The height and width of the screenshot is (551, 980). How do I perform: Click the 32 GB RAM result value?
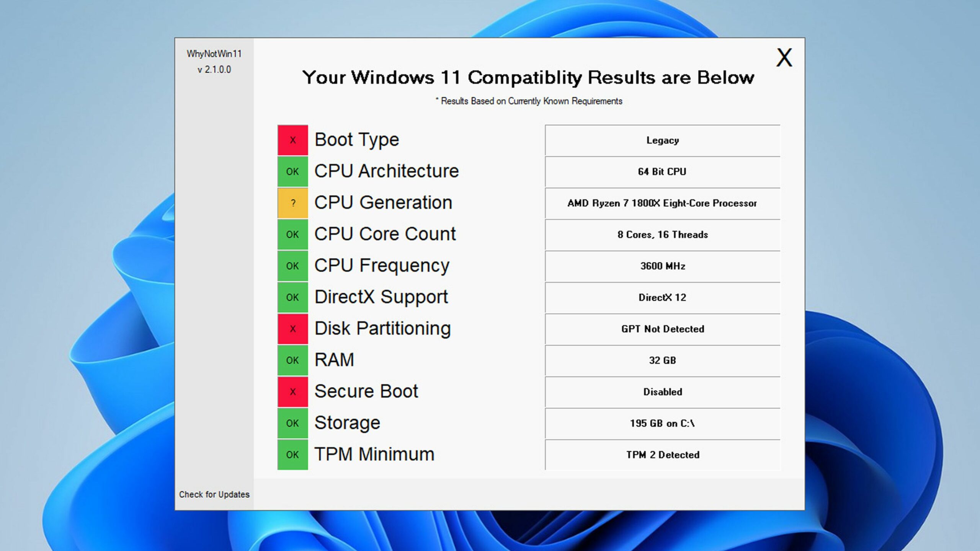tap(661, 360)
